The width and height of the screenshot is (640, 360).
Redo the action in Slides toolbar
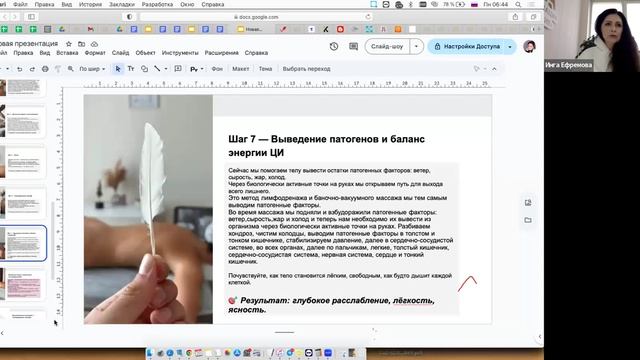pos(32,69)
